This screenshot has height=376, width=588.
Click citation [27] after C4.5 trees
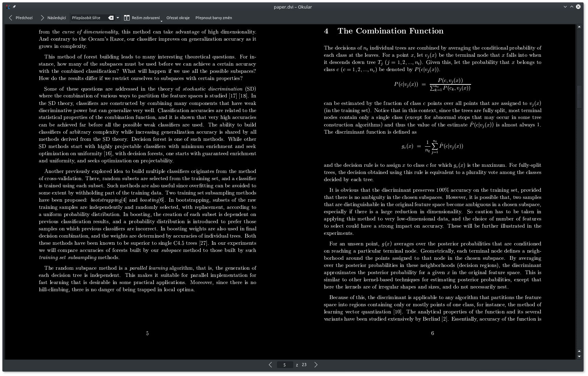point(203,243)
